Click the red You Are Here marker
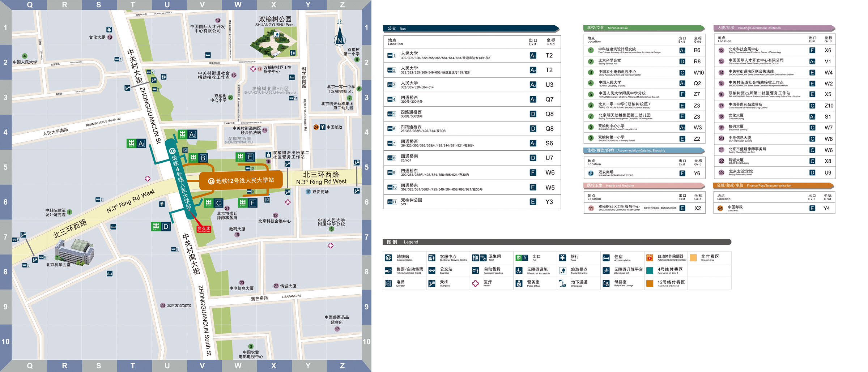Screen dimensions: 868x372 tap(204, 229)
